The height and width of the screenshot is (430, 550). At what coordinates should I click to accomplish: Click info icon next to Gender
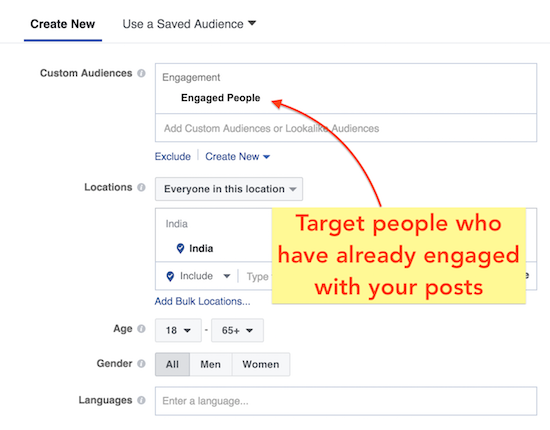[x=141, y=363]
